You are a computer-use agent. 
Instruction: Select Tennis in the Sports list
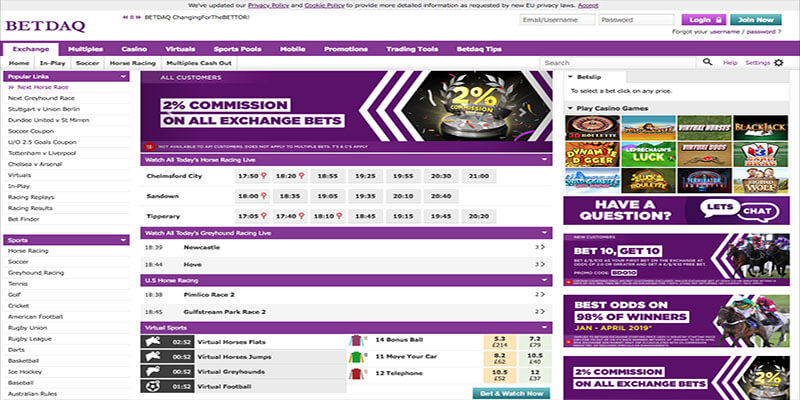tap(18, 284)
